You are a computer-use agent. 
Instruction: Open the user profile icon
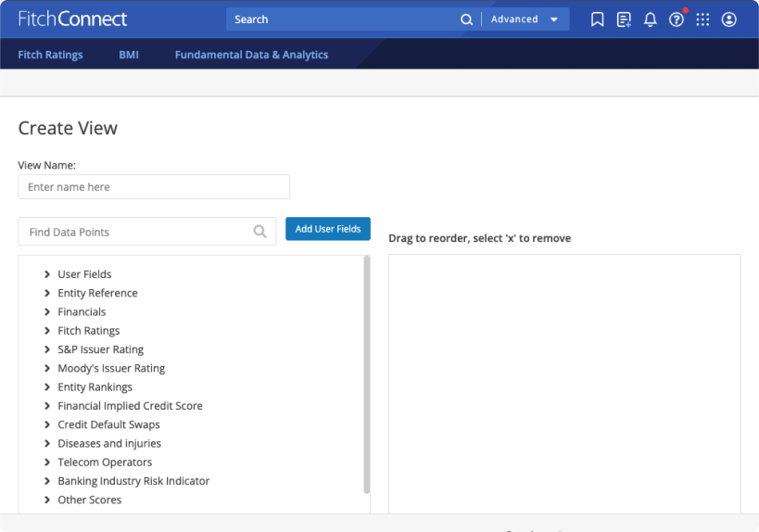[x=729, y=19]
